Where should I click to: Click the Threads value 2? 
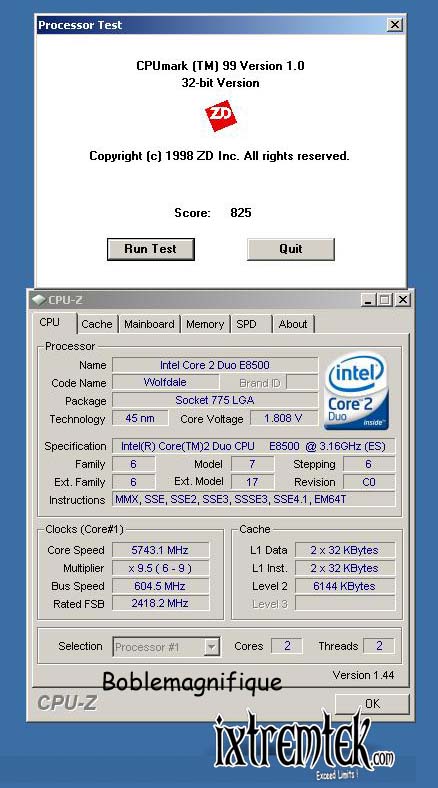(x=379, y=646)
